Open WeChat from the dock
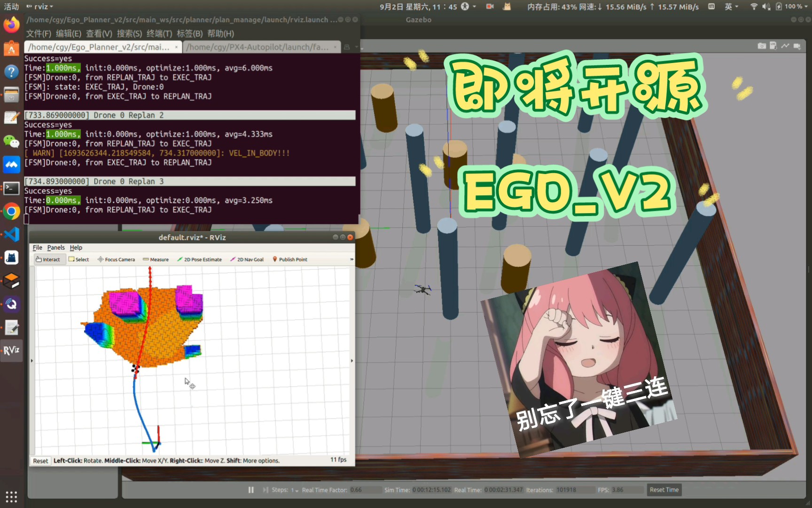This screenshot has height=508, width=812. pos(11,141)
